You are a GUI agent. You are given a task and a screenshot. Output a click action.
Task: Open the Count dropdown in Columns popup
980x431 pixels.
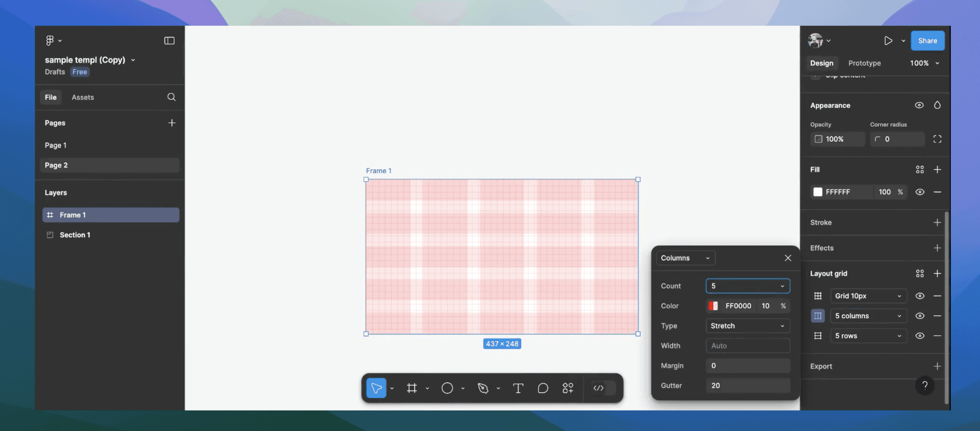coord(782,286)
